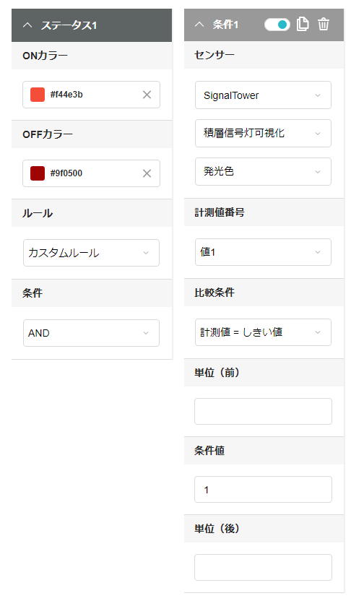364x601 pixels.
Task: Open the カスタムルール rule dropdown
Action: (x=91, y=253)
